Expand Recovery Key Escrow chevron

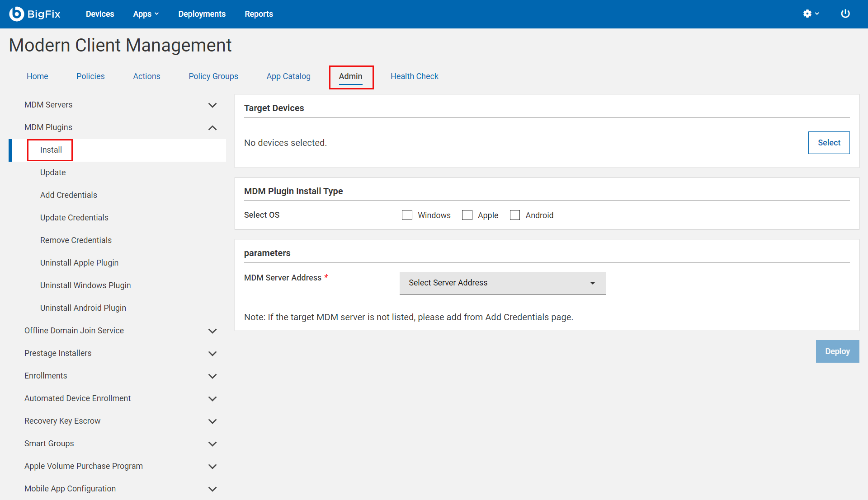pos(212,421)
